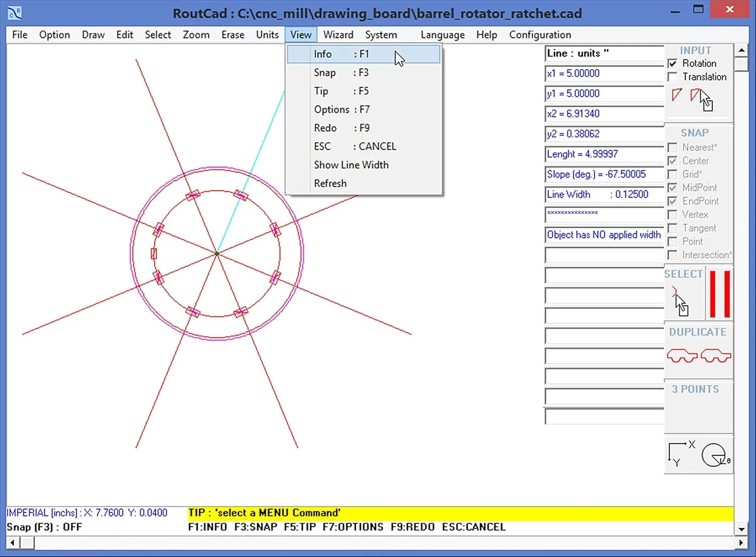Uncheck the Rotation checkbox
This screenshot has height=557, width=756.
[x=673, y=63]
